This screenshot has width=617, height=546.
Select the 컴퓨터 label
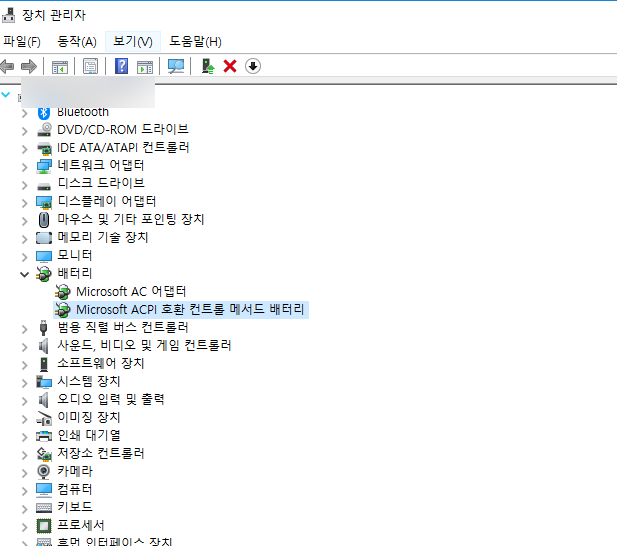point(75,489)
